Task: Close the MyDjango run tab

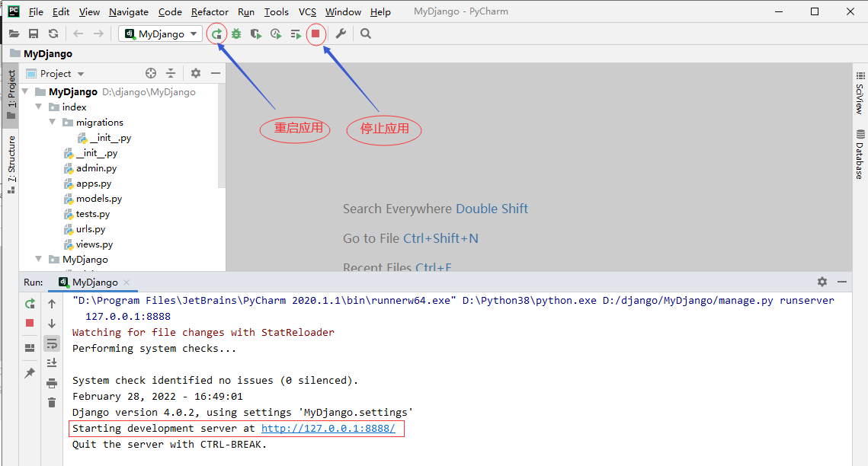Action: pyautogui.click(x=127, y=282)
